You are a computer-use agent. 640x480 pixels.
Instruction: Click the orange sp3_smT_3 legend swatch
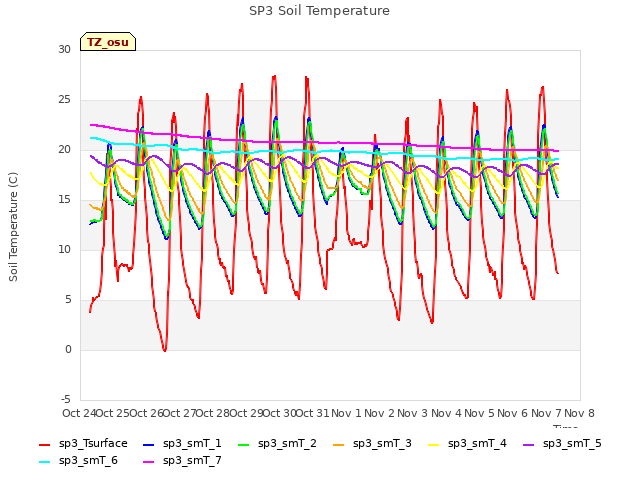339,444
